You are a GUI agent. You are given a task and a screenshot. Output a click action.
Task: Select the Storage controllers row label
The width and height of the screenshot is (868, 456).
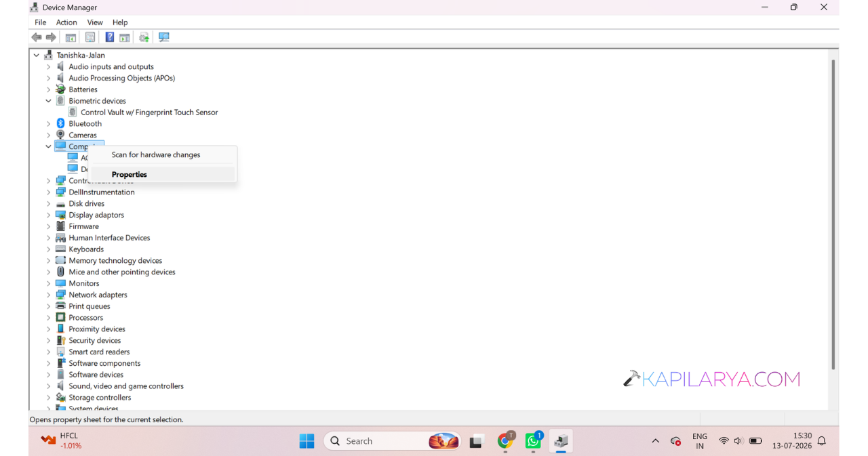[100, 397]
